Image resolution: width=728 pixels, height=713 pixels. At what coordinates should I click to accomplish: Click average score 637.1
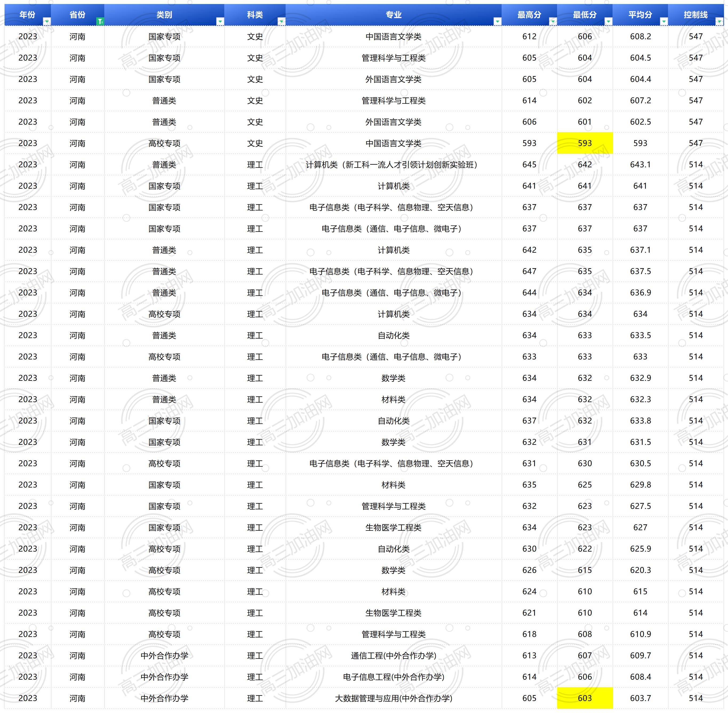click(640, 250)
